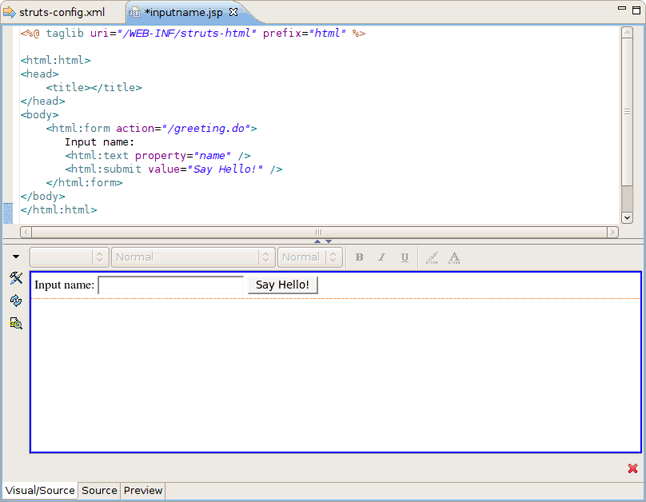The image size is (646, 502).
Task: Click the source scrollbar down arrow
Action: 627,218
